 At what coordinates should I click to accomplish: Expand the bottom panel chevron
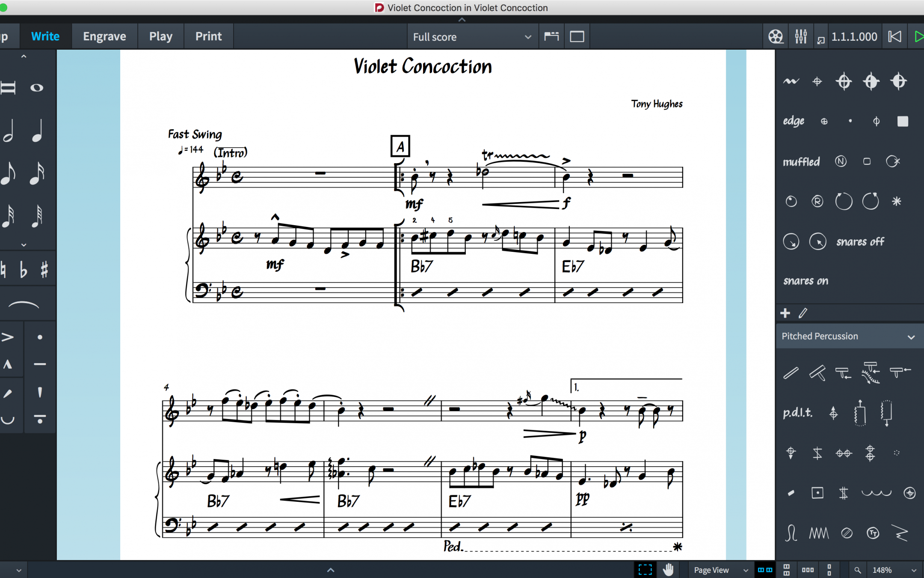(331, 570)
